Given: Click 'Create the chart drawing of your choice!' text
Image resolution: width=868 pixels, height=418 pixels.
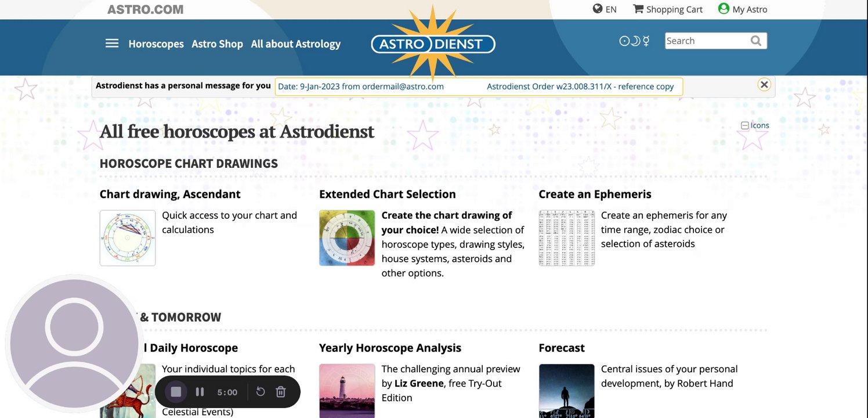Looking at the screenshot, I should pos(447,222).
